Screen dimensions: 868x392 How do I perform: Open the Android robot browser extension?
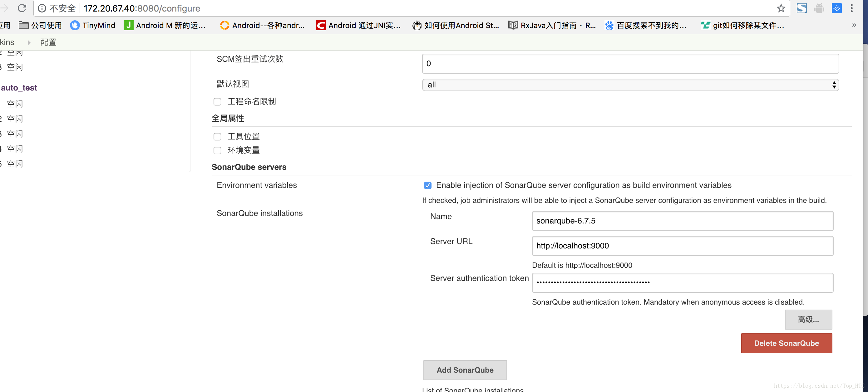point(819,8)
